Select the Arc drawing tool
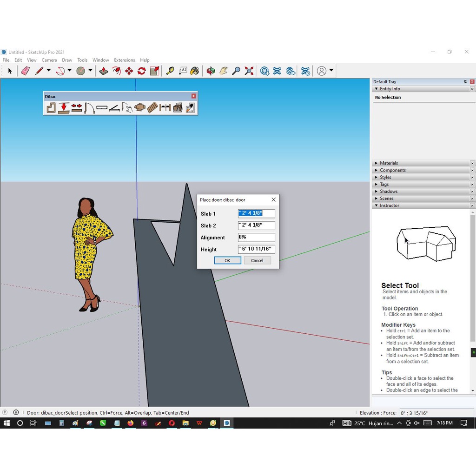 (x=60, y=71)
